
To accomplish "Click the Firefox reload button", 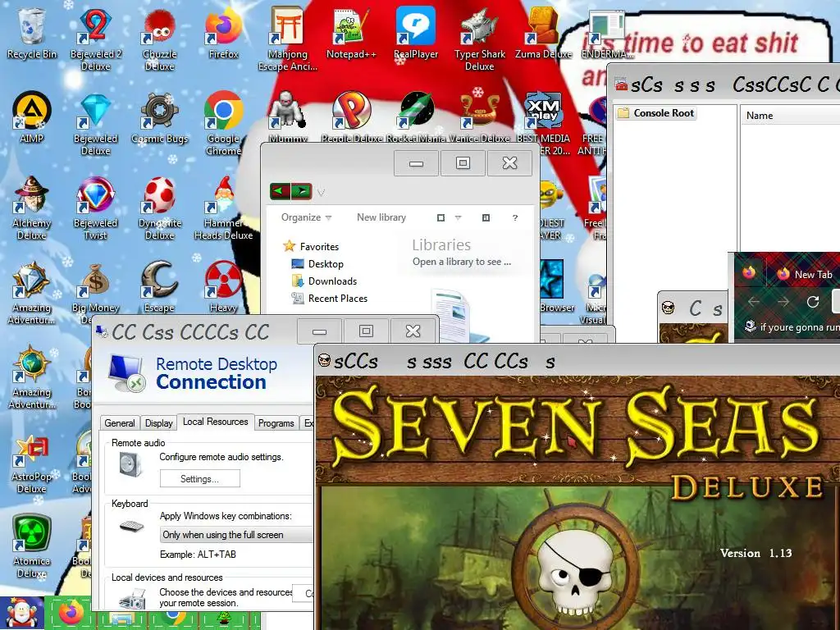I will pos(813,302).
